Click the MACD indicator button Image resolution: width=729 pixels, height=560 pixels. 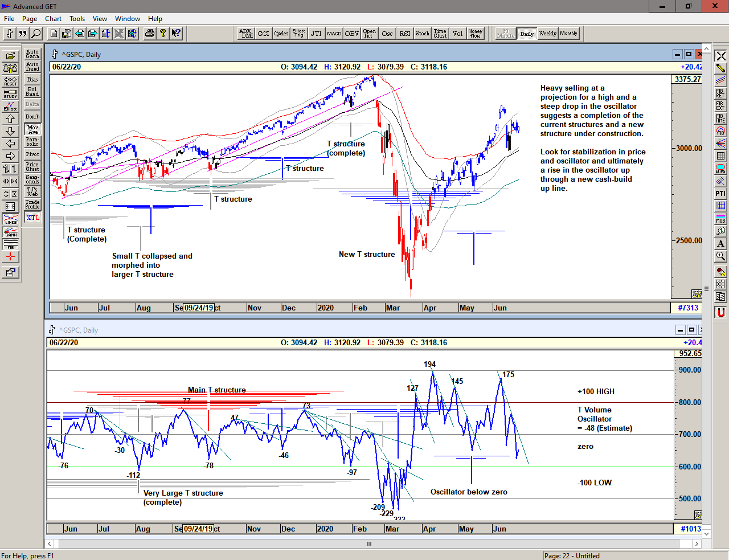tap(334, 34)
